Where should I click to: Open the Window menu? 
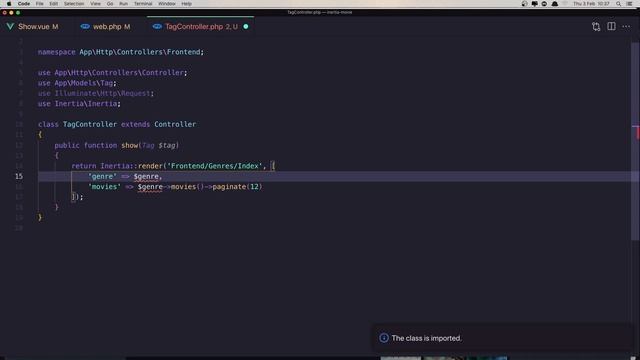tap(167, 4)
